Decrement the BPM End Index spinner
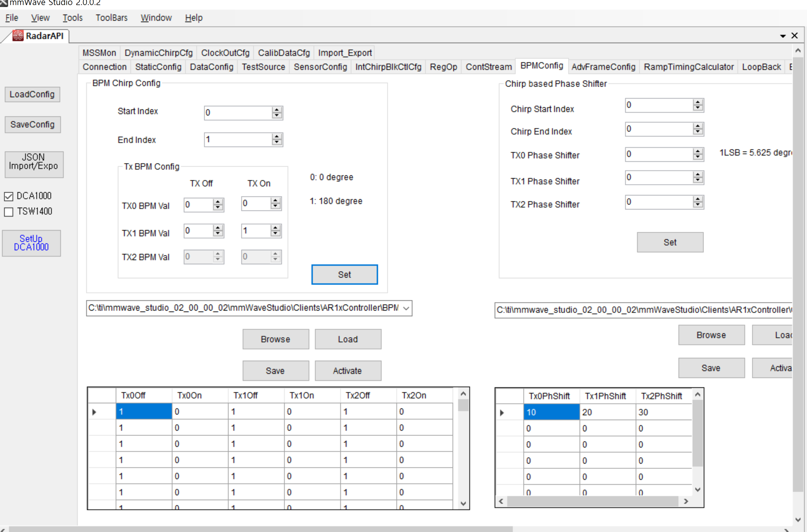Screen dimensions: 807x532 [x=277, y=142]
